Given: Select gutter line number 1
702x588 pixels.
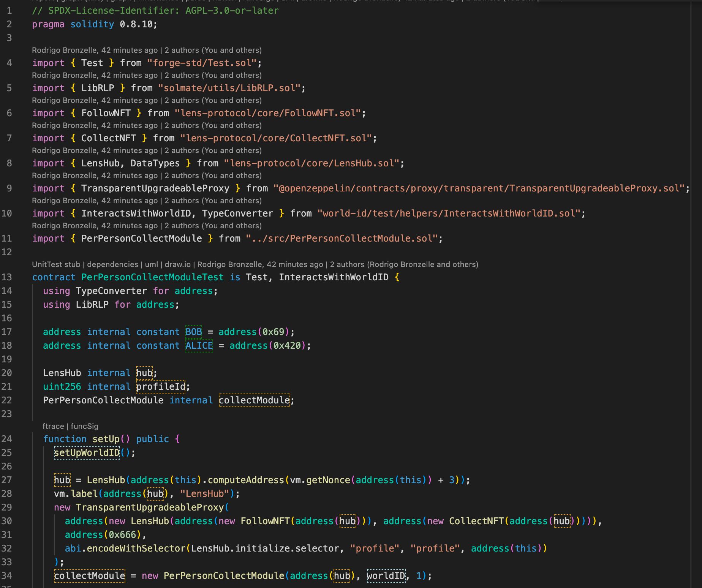Looking at the screenshot, I should (x=9, y=11).
